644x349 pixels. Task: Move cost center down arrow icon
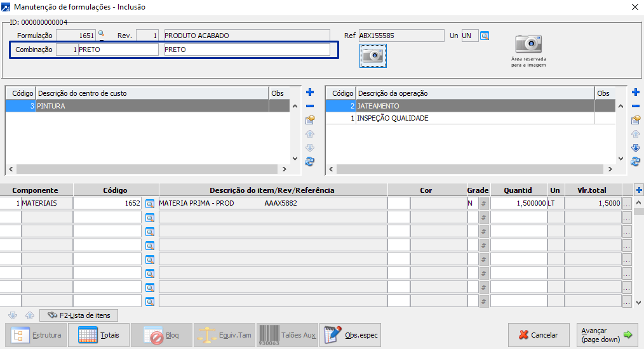(x=310, y=148)
